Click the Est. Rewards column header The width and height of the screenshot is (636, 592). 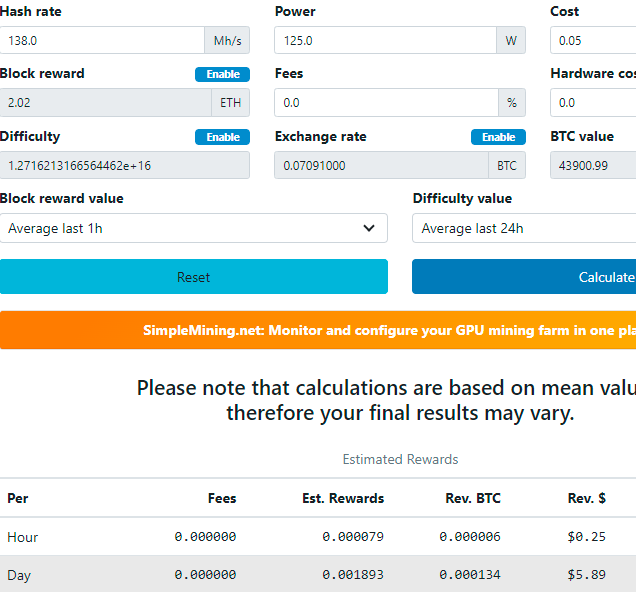coord(343,498)
